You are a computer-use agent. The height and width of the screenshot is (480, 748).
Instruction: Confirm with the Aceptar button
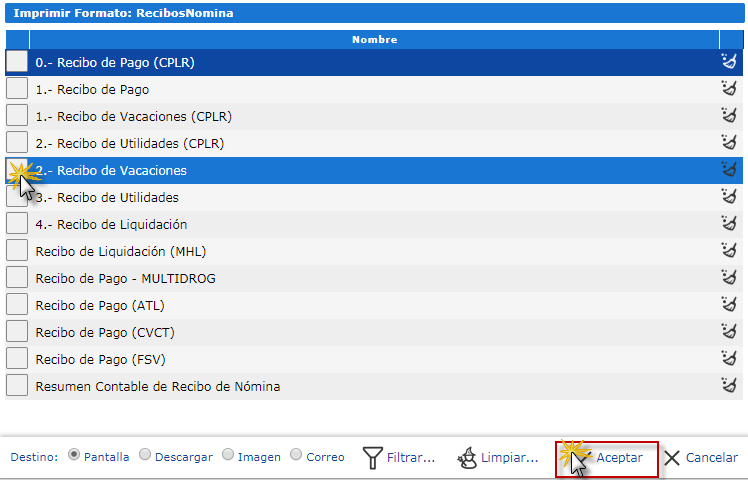(x=607, y=459)
